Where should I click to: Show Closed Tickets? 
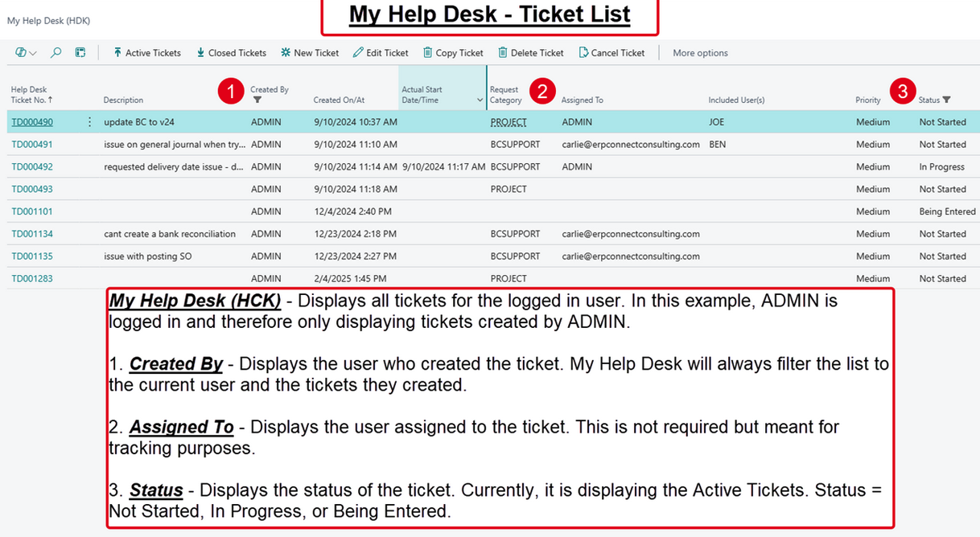[231, 53]
